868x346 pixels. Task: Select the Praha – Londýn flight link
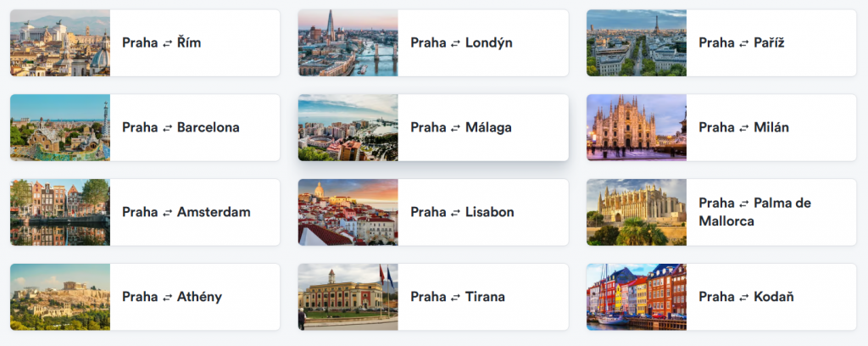click(x=433, y=42)
